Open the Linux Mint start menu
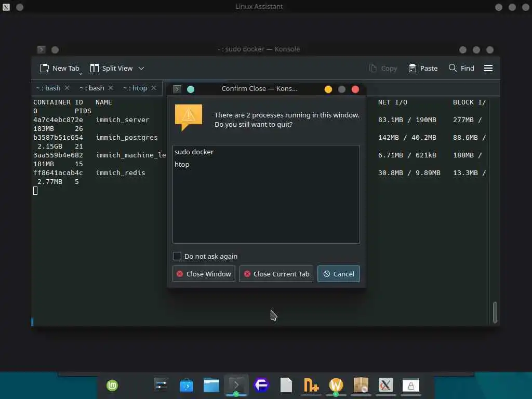Viewport: 532px width, 399px height. pos(112,385)
